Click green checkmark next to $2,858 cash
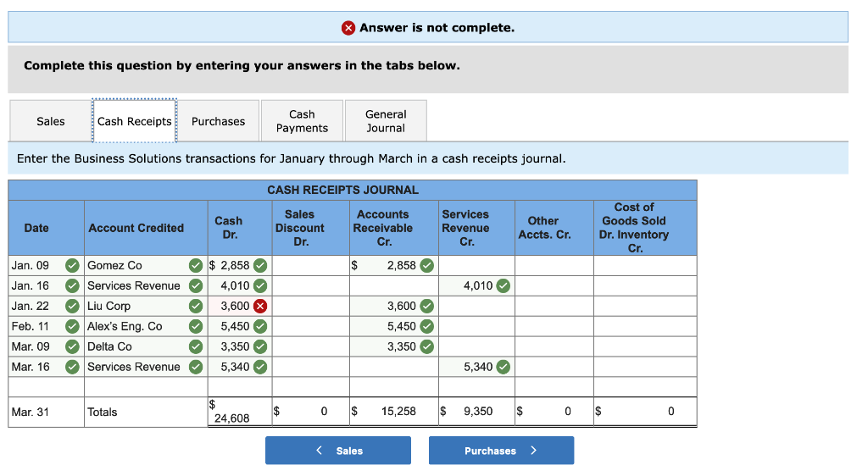 click(x=260, y=265)
